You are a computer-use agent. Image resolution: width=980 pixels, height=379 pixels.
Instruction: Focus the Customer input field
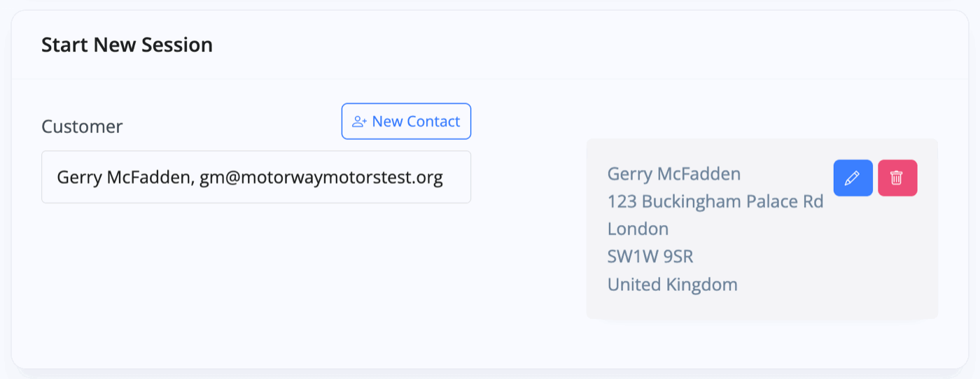click(x=256, y=177)
